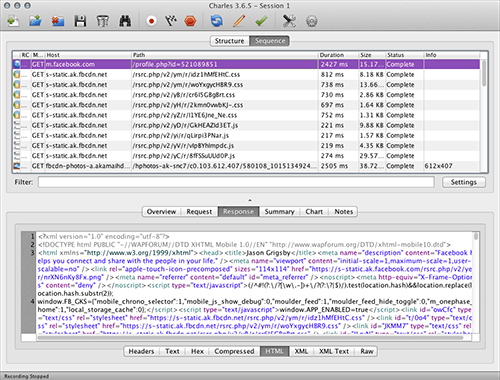Click line number 4 in response gutter
Viewport: 500px width, 380px height.
tap(32, 302)
